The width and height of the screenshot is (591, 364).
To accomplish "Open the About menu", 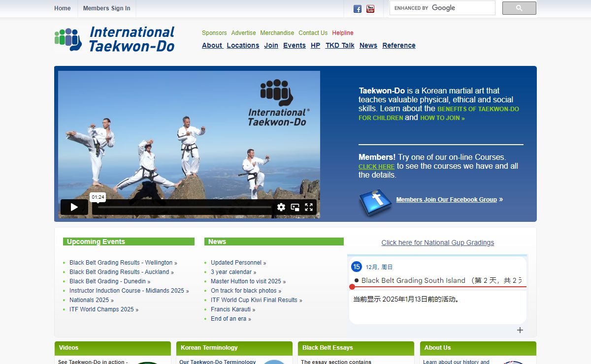I will coord(212,45).
